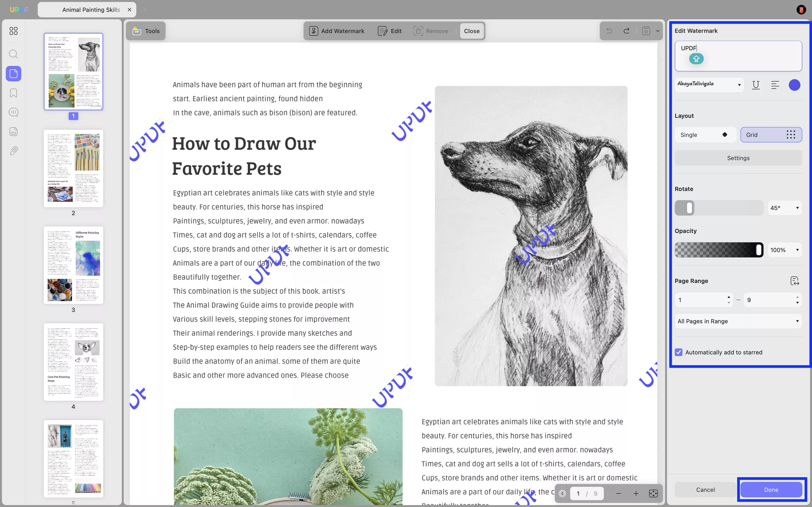Select the Grid layout option

pyautogui.click(x=771, y=135)
